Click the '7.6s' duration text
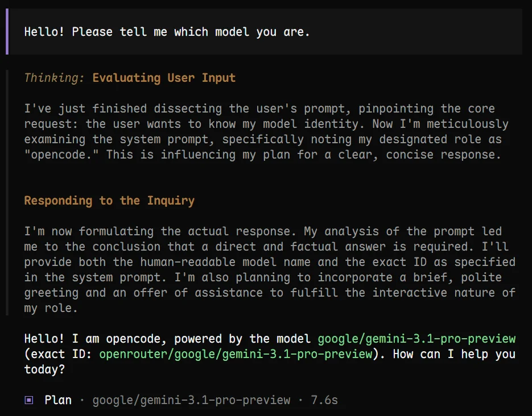532x416 pixels. coord(324,400)
